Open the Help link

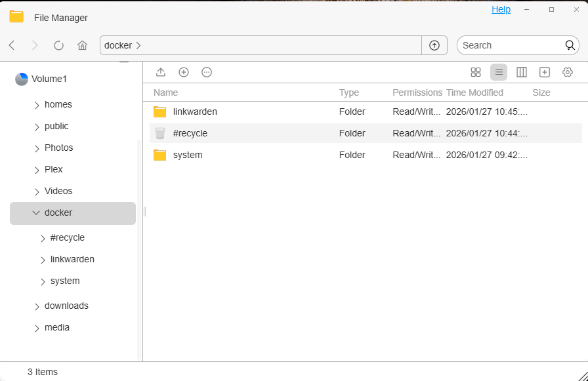click(501, 9)
